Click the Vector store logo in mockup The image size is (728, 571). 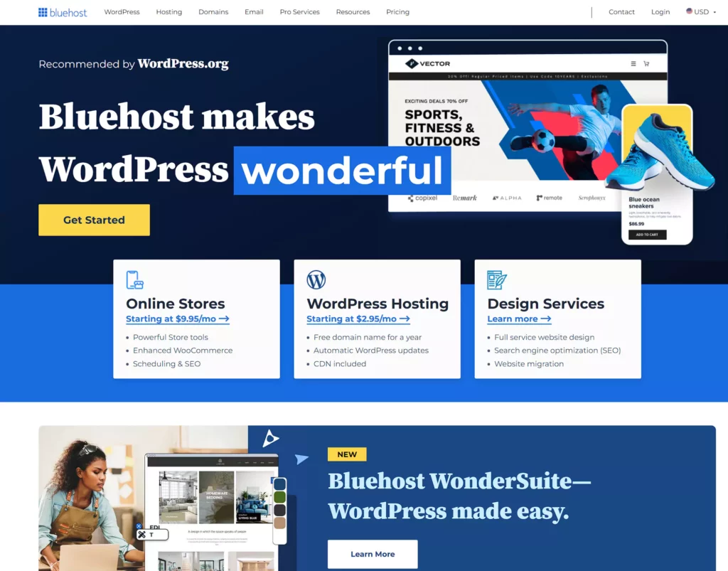click(x=427, y=63)
